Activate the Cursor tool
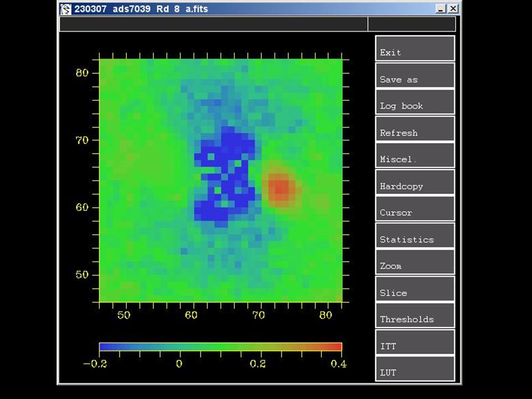This screenshot has height=399, width=532. coord(415,209)
